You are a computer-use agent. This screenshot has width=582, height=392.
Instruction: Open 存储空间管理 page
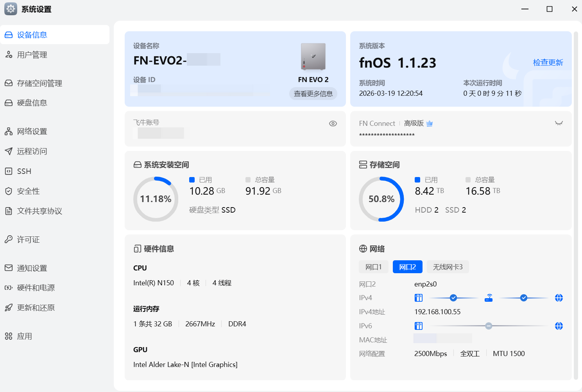click(55, 83)
